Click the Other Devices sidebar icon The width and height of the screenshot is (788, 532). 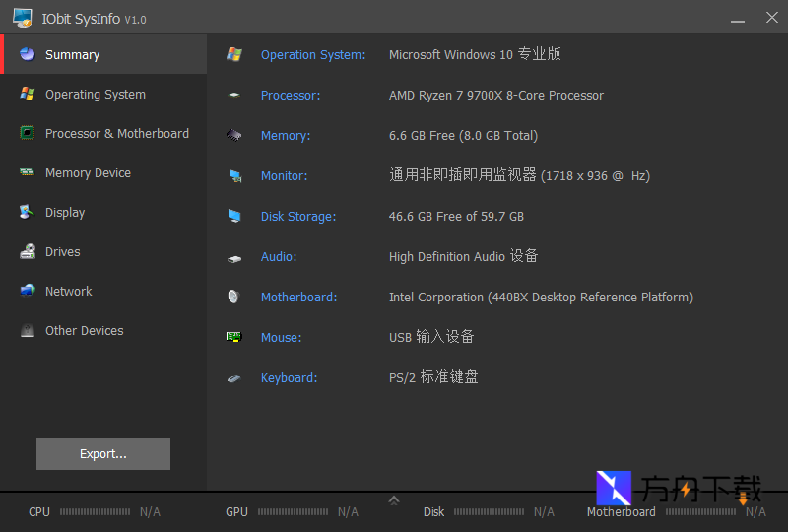pos(28,330)
